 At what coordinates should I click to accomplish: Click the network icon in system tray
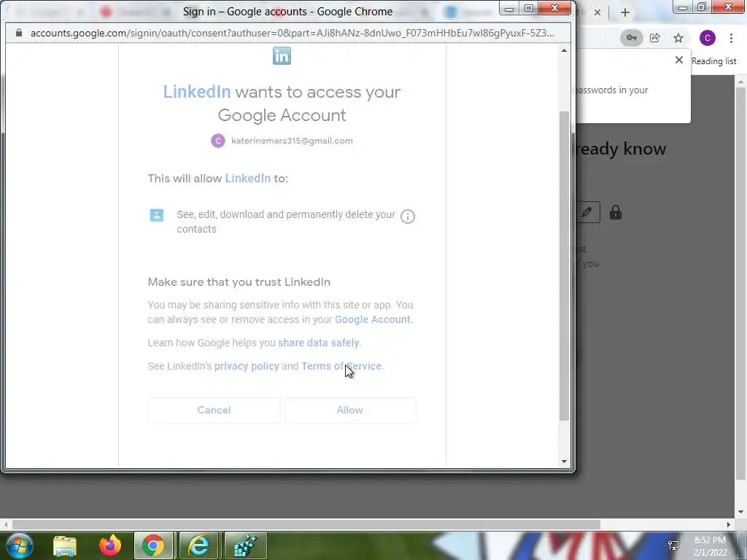tap(673, 545)
